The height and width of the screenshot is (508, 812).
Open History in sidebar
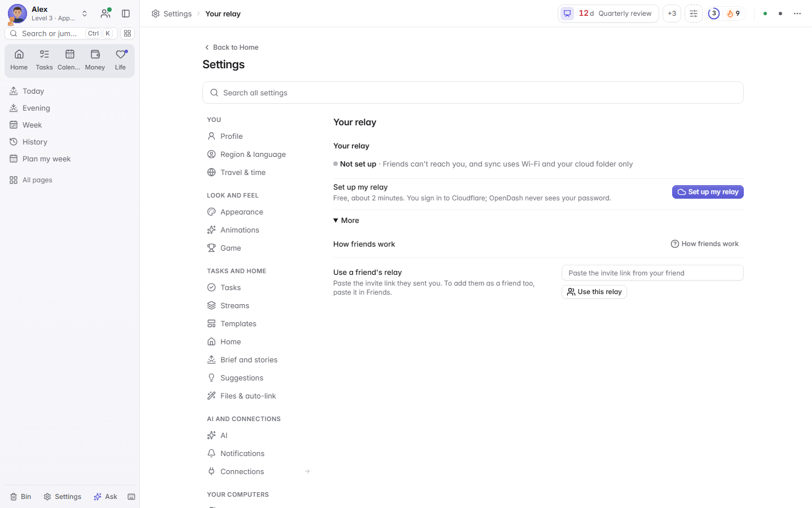70,142
